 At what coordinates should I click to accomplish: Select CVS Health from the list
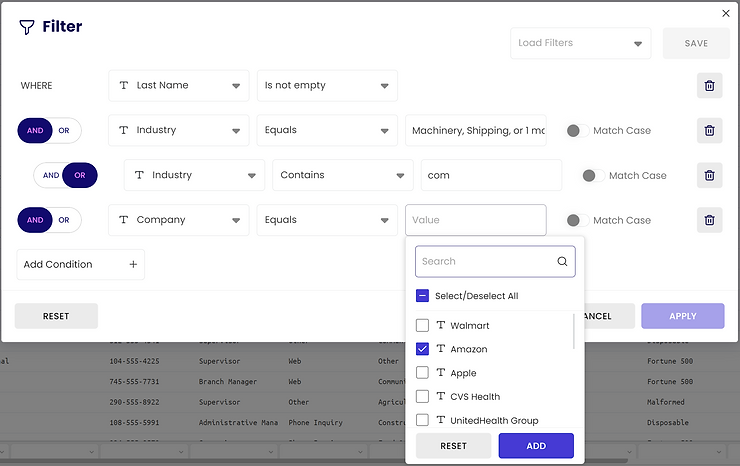tap(422, 397)
